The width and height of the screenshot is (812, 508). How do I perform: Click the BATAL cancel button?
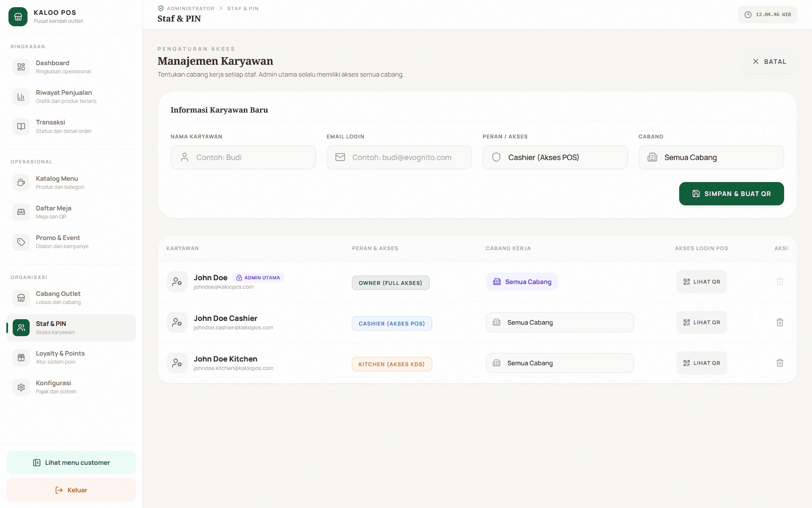[x=769, y=62]
